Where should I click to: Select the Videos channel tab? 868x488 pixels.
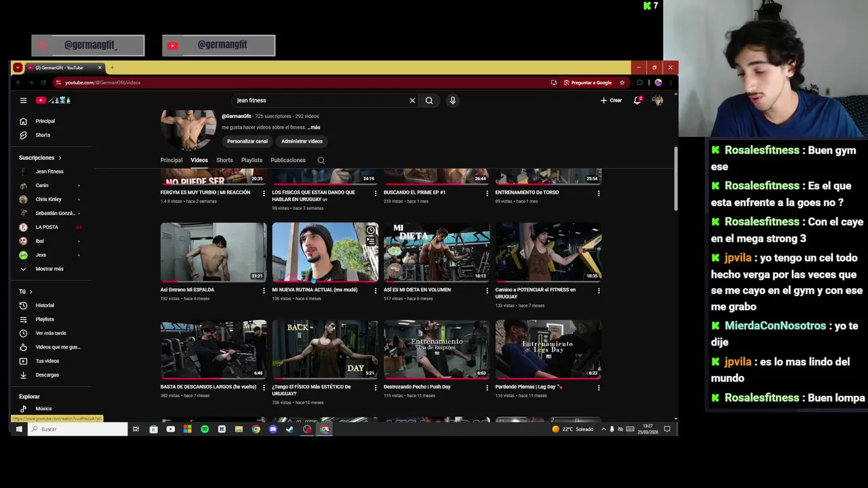click(199, 161)
